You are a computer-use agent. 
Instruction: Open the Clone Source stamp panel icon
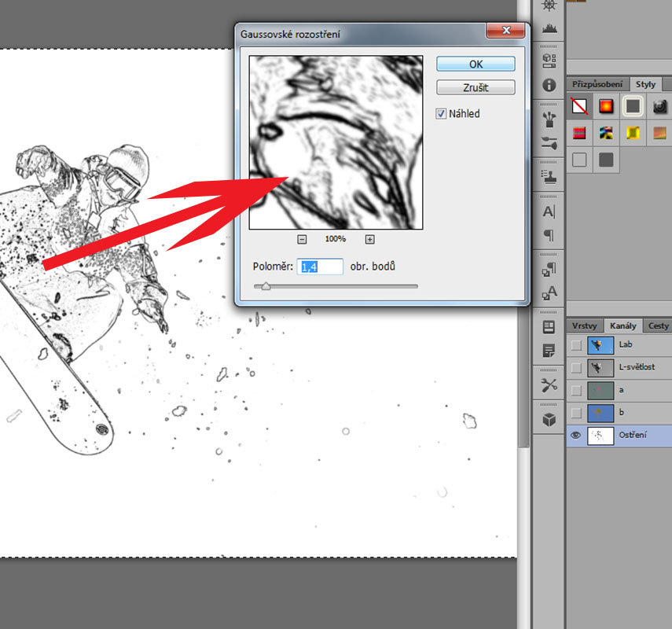(x=549, y=176)
